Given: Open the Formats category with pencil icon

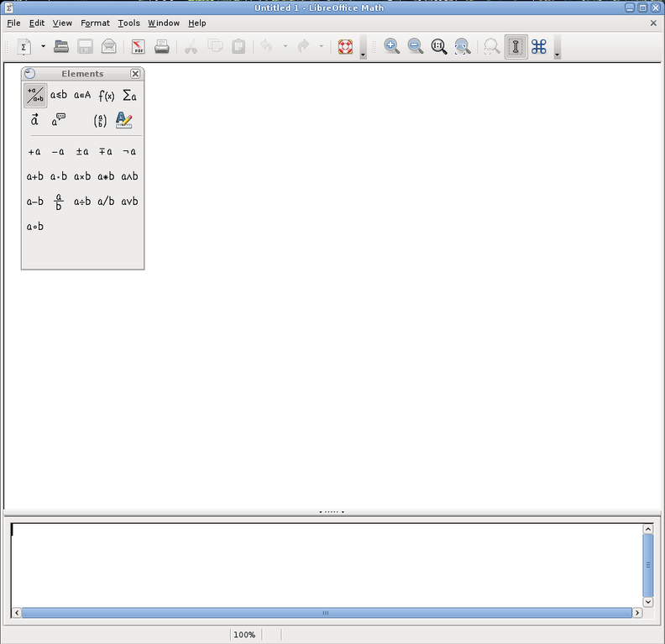Looking at the screenshot, I should coord(124,120).
